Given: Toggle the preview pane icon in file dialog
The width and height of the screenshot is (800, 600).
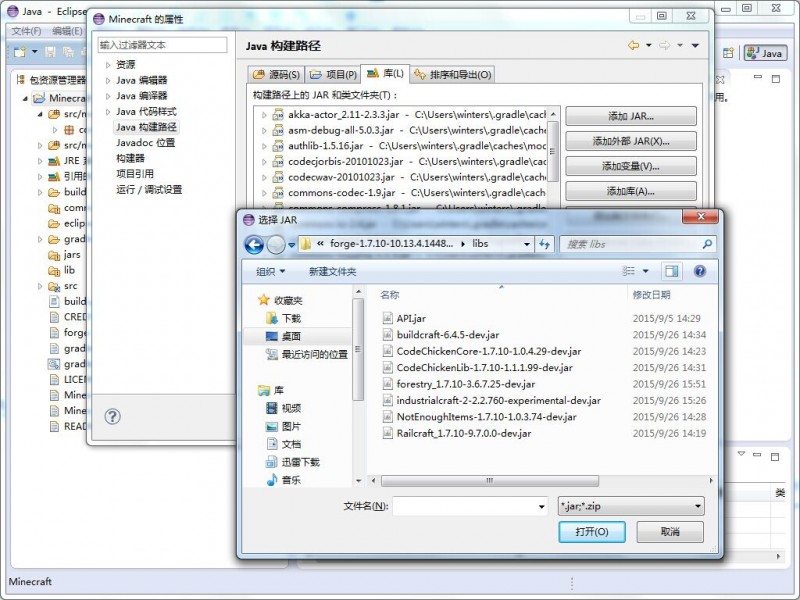Looking at the screenshot, I should pyautogui.click(x=671, y=271).
